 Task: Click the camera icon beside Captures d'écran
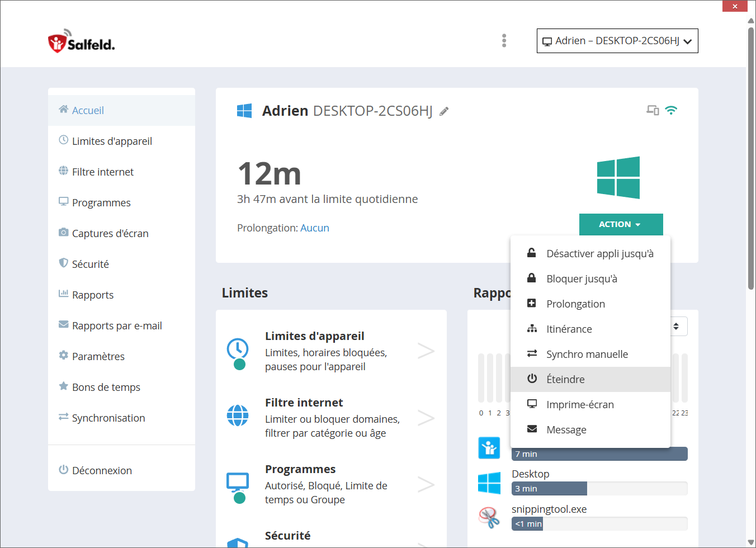tap(63, 232)
